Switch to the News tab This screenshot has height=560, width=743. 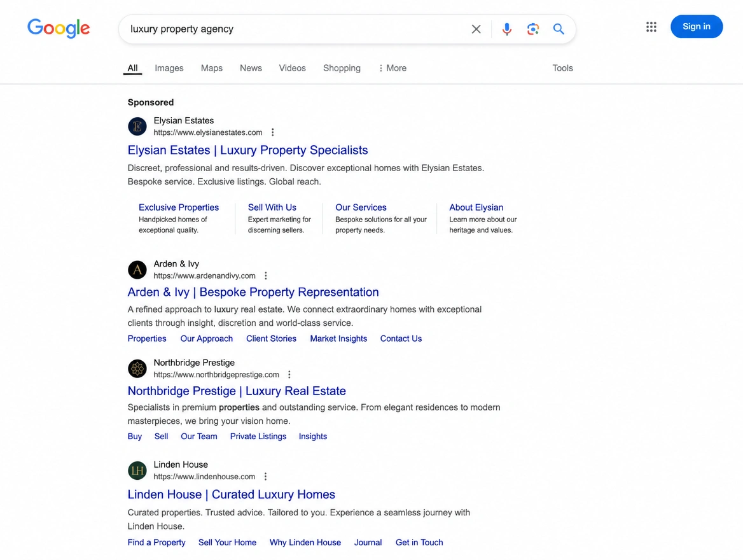tap(251, 68)
